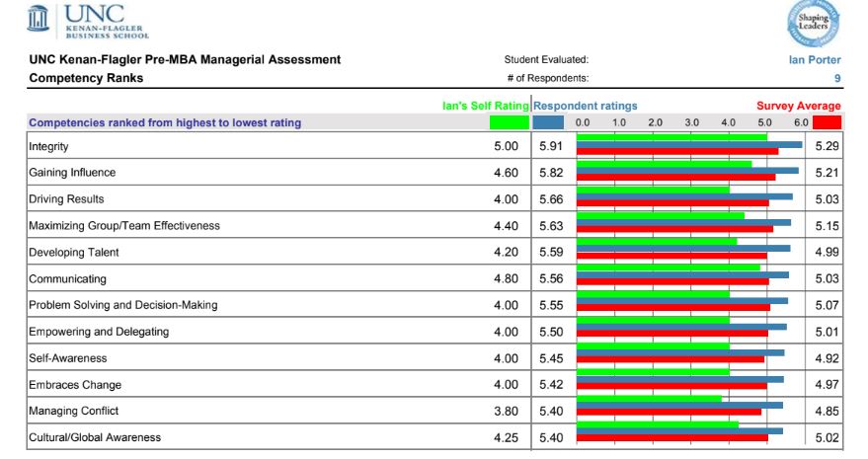868x459 pixels.
Task: Click Integrity self rating value 5.00
Action: [506, 146]
